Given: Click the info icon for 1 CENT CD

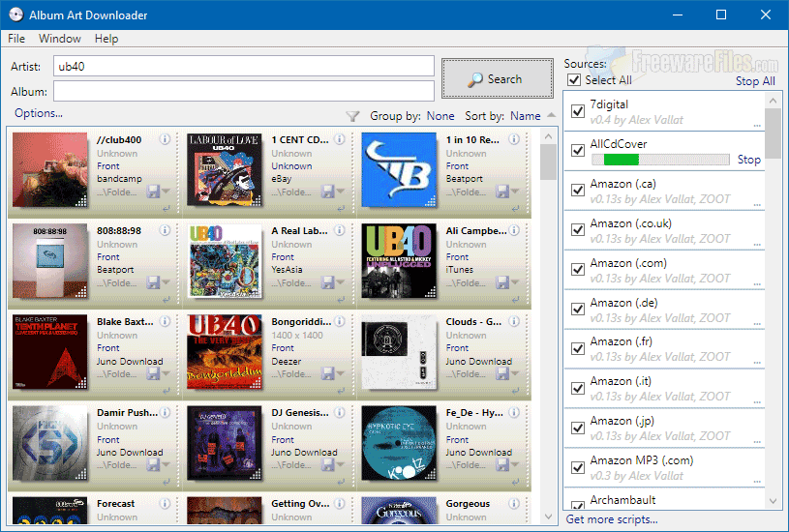Looking at the screenshot, I should [340, 139].
